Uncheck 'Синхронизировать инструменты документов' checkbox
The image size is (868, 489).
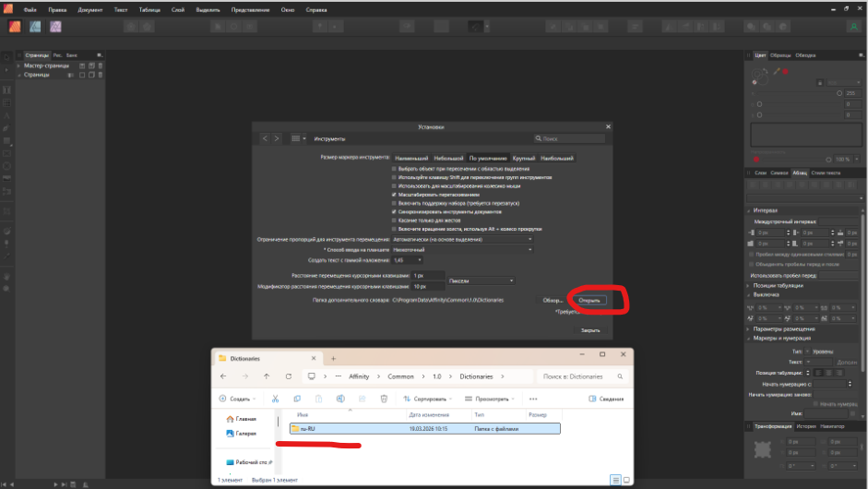pyautogui.click(x=394, y=211)
